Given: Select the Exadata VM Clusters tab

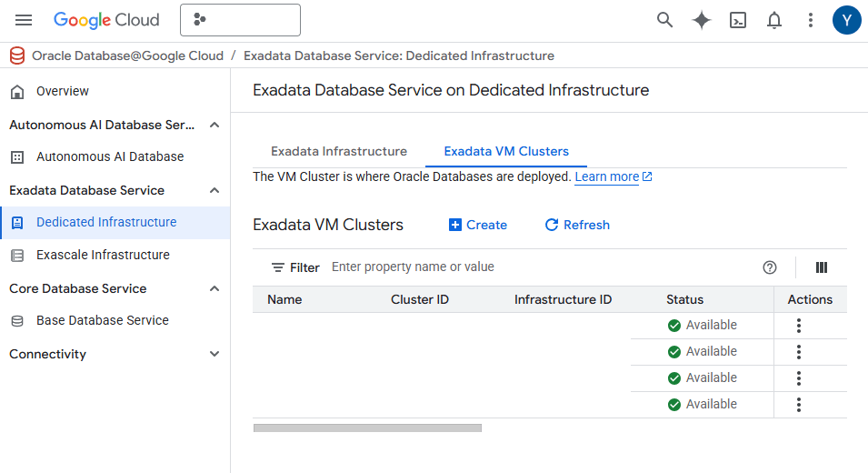Looking at the screenshot, I should (x=506, y=151).
